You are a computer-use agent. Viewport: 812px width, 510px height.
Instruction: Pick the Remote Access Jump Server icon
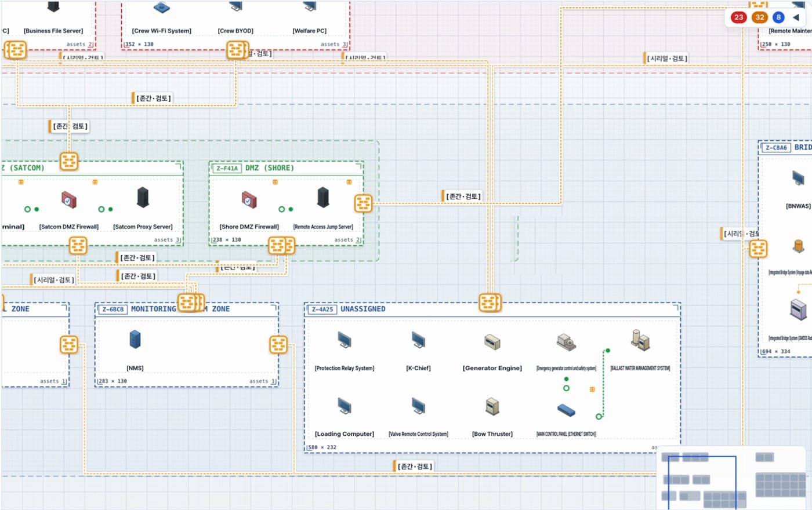pos(323,198)
